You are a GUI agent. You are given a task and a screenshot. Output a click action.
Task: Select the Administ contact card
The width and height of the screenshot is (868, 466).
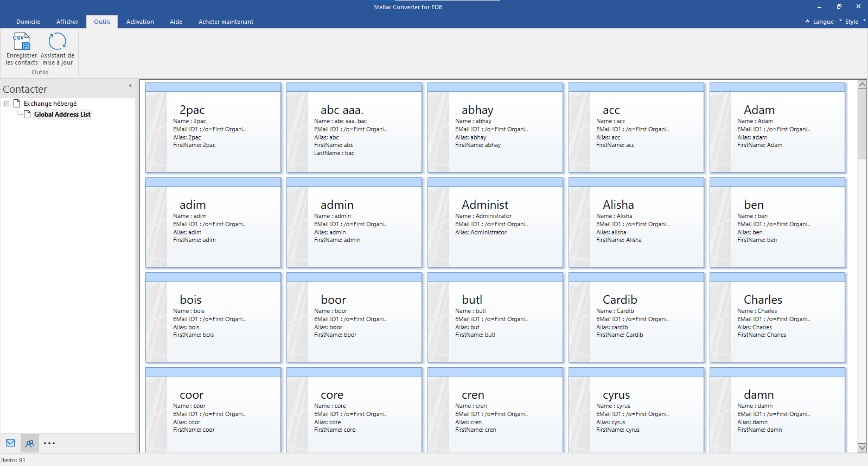coord(495,222)
